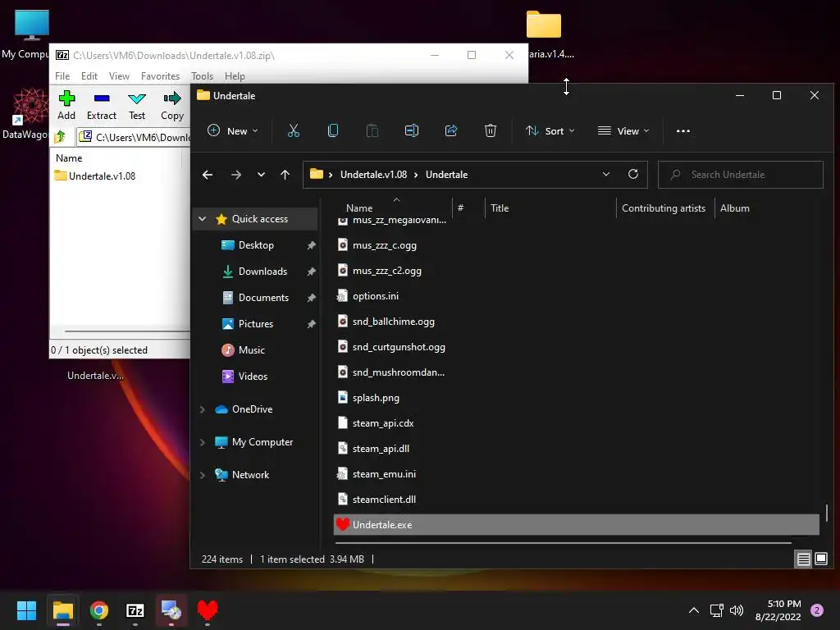Select Desktop in Quick access
The image size is (840, 630).
[x=256, y=244]
